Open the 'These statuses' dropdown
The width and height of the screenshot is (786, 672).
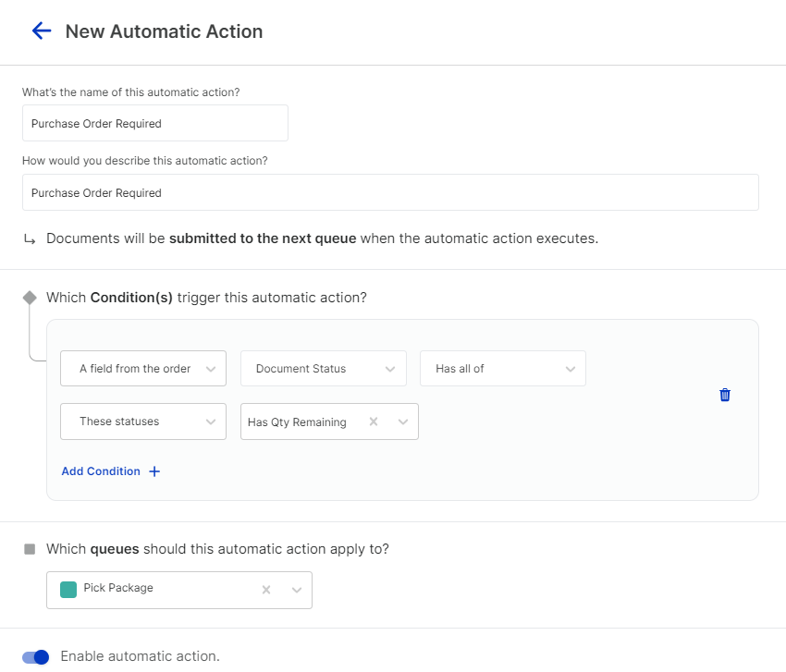(x=142, y=422)
